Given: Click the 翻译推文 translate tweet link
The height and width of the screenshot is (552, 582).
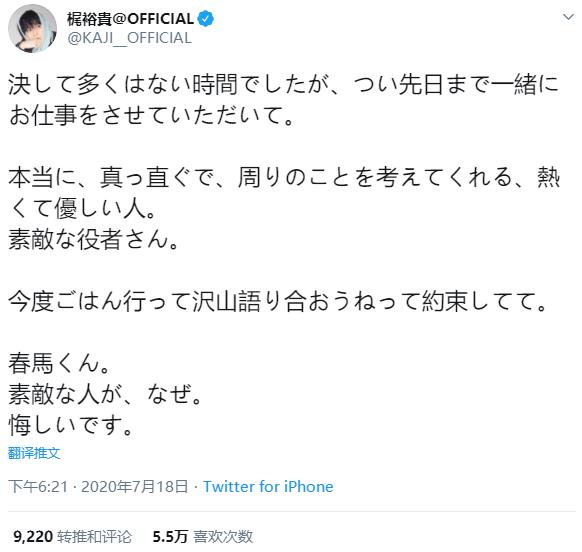Looking at the screenshot, I should (34, 453).
